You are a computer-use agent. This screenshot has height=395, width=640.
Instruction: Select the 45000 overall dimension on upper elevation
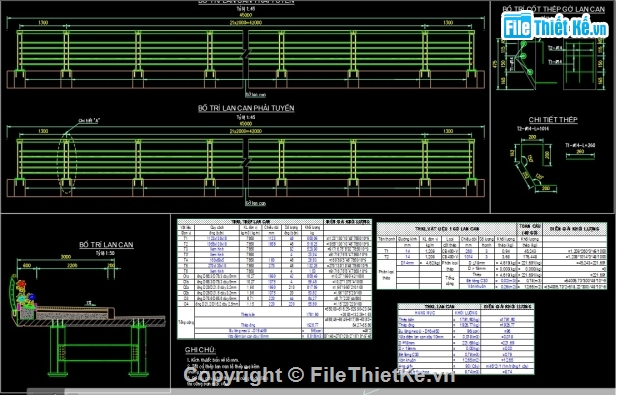(246, 15)
